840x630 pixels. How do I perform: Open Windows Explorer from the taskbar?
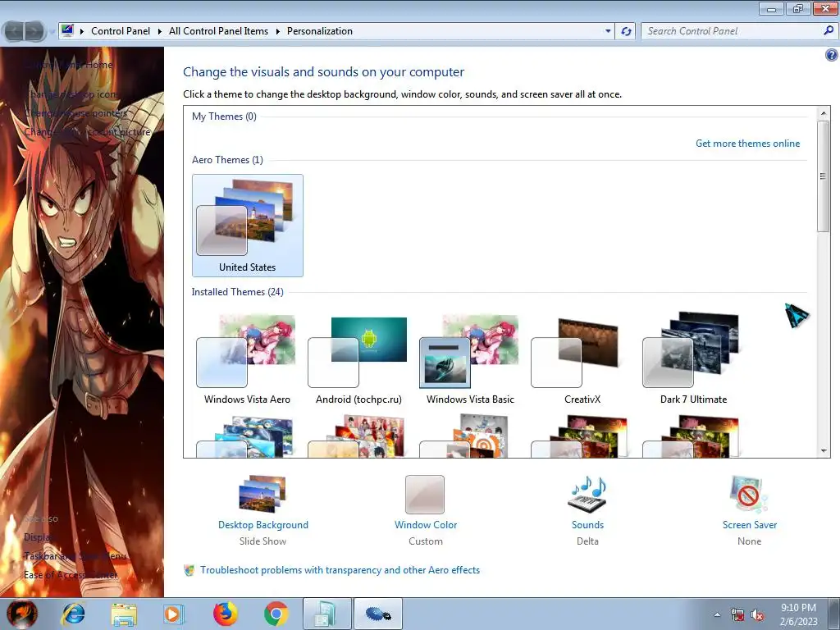coord(124,614)
